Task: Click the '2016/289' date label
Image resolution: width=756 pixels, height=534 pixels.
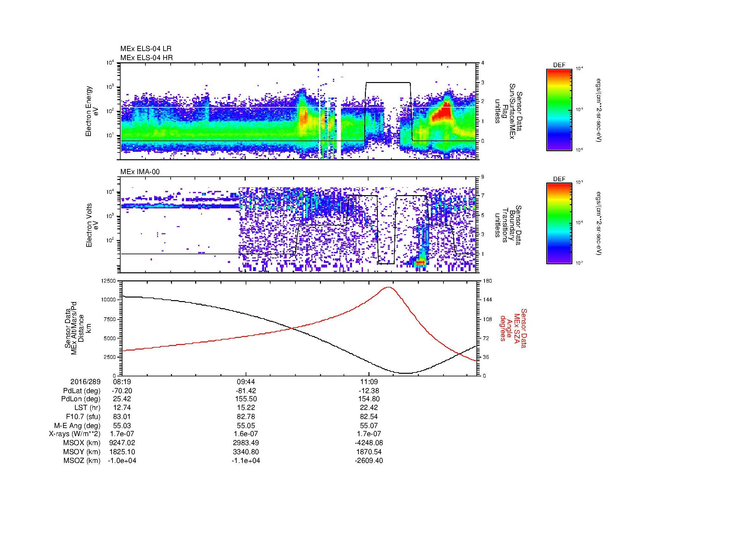Action: tap(85, 382)
